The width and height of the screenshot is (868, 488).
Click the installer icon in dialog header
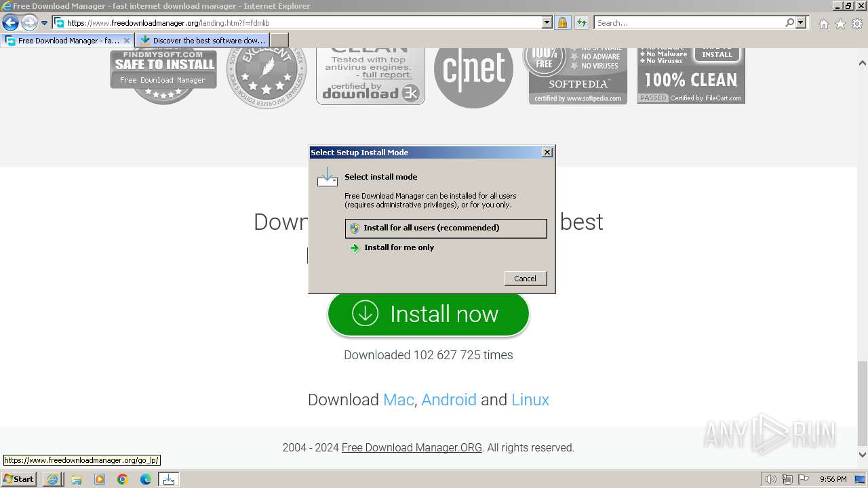[x=328, y=178]
